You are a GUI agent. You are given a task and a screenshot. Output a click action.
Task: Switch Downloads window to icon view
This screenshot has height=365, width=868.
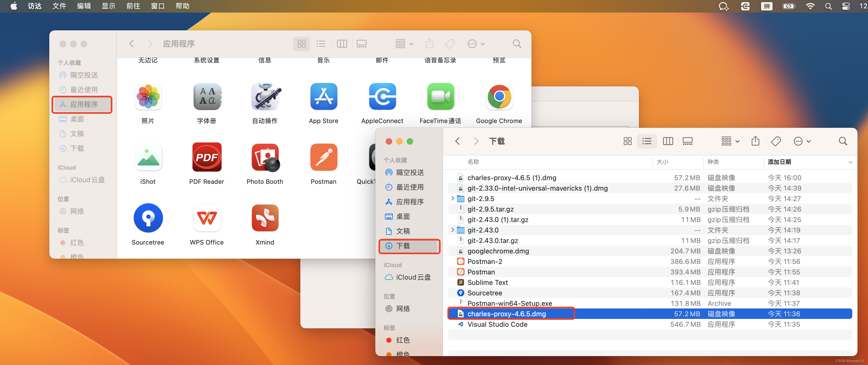pyautogui.click(x=627, y=141)
